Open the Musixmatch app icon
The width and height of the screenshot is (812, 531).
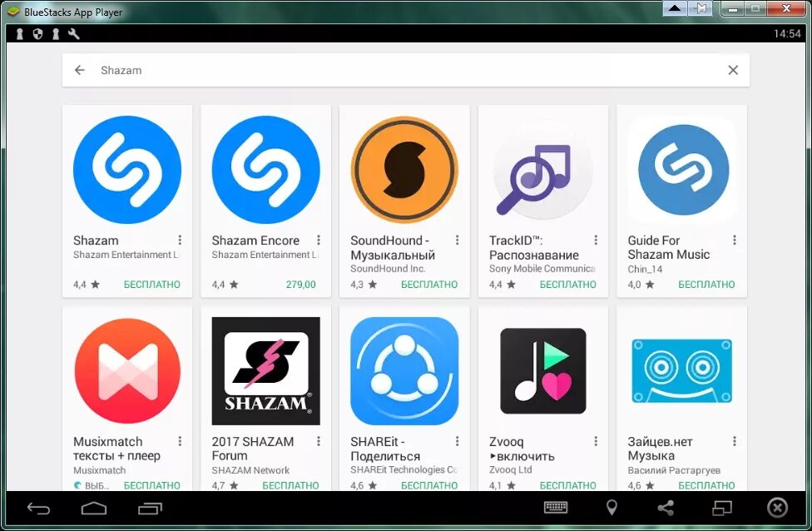(126, 371)
